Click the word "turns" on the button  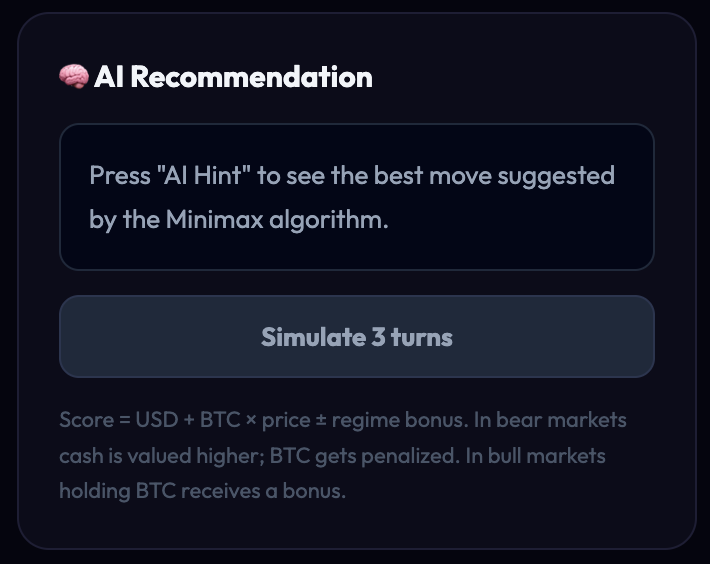click(x=422, y=337)
